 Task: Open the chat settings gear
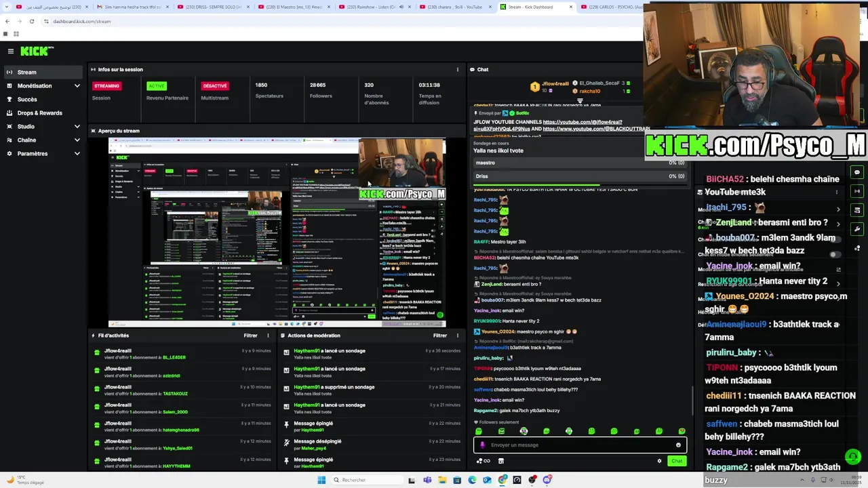659,461
